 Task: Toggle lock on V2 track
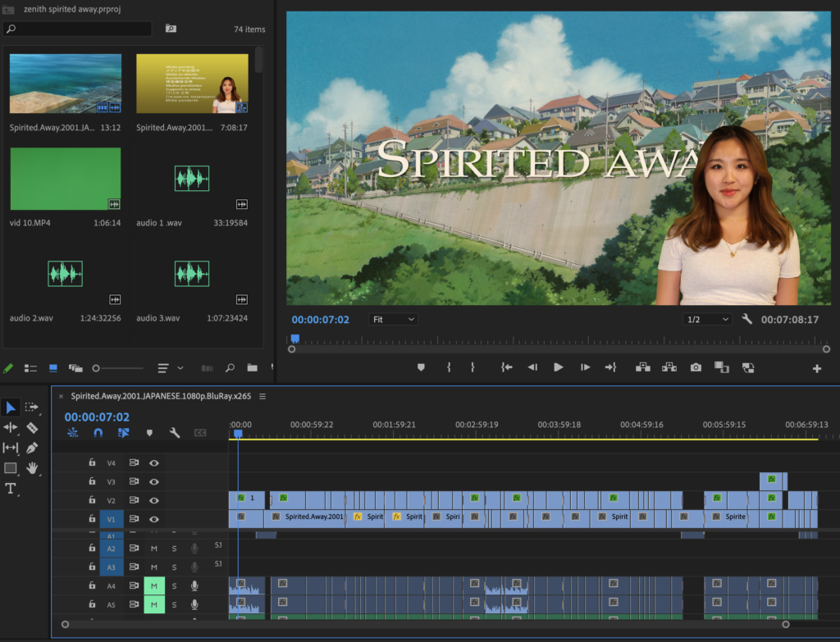(x=92, y=500)
